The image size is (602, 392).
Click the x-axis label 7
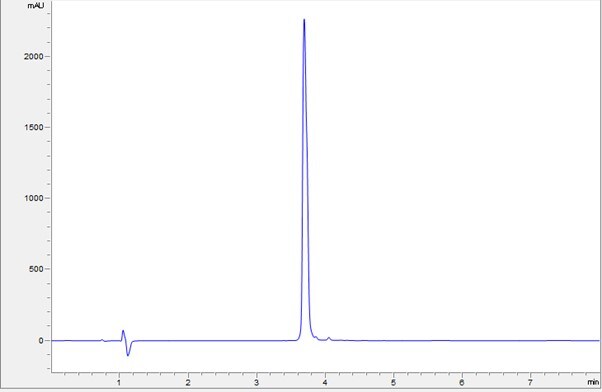point(530,382)
